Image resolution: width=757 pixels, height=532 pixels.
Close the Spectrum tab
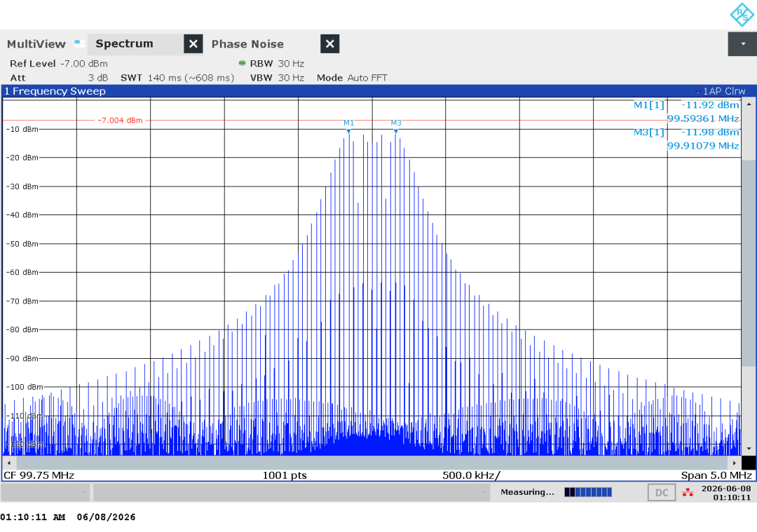[193, 44]
